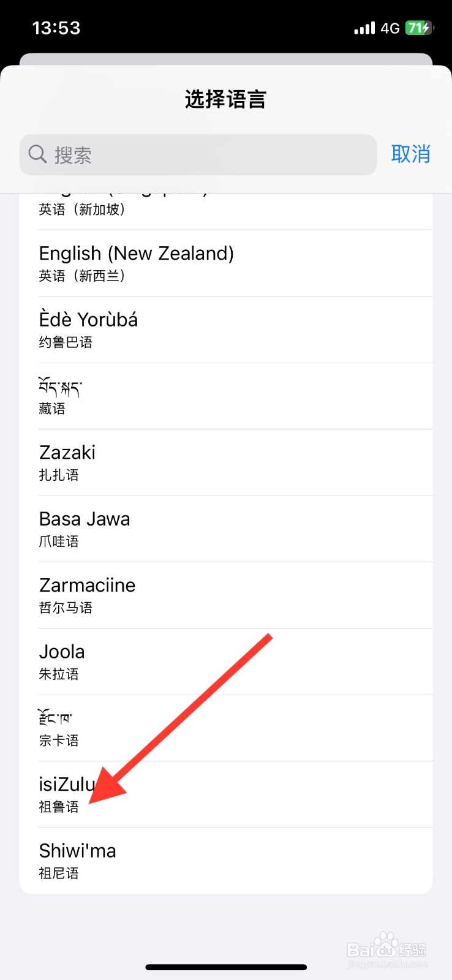Tap 英语（新加坡）language row

pyautogui.click(x=225, y=209)
